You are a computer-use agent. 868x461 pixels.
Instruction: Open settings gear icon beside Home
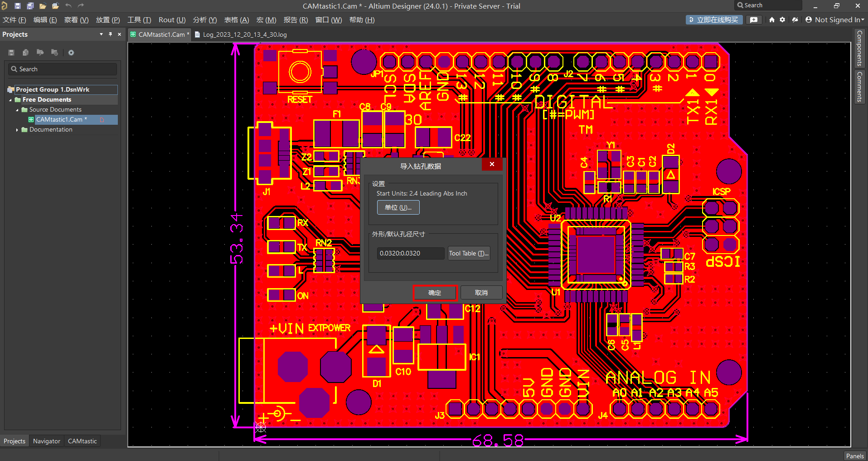tap(782, 20)
